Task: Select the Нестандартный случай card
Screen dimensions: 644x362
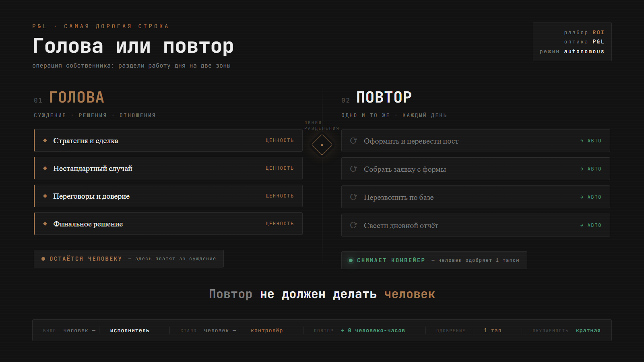Action: pos(168,168)
